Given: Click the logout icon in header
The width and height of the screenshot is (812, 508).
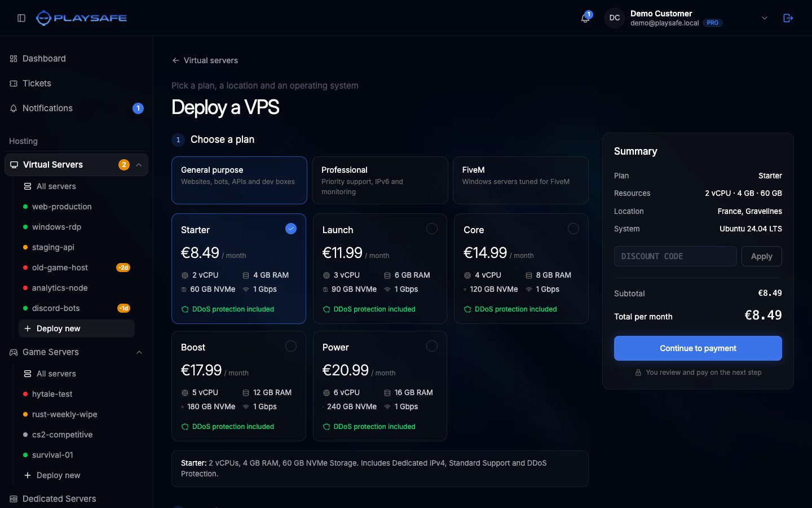Looking at the screenshot, I should pyautogui.click(x=788, y=18).
